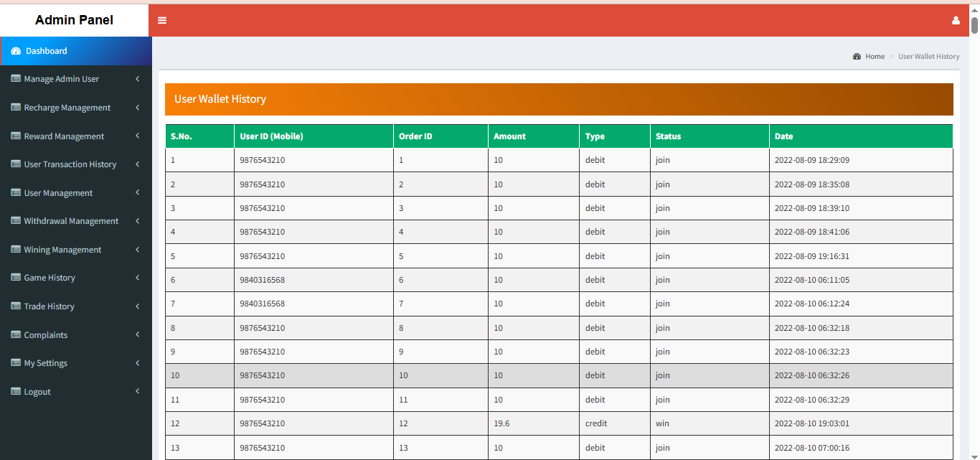
Task: Select the Trade History menu item
Action: [x=49, y=306]
